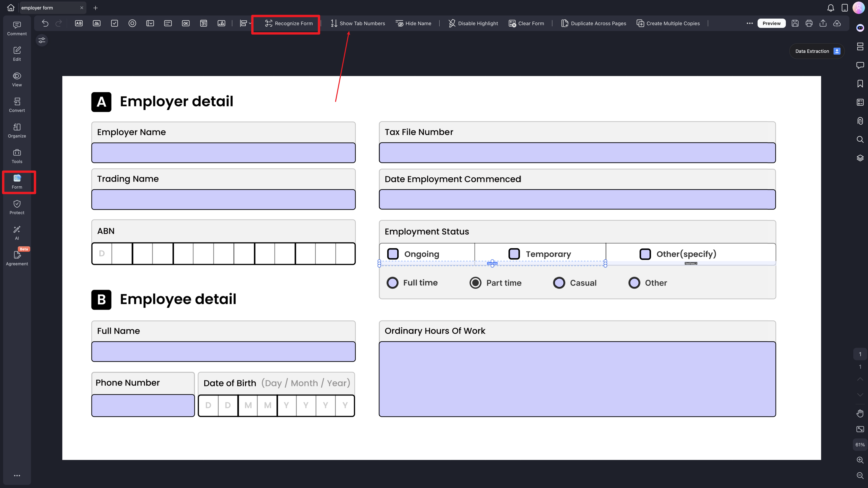Check the Other(specify) checkbox

pyautogui.click(x=645, y=254)
